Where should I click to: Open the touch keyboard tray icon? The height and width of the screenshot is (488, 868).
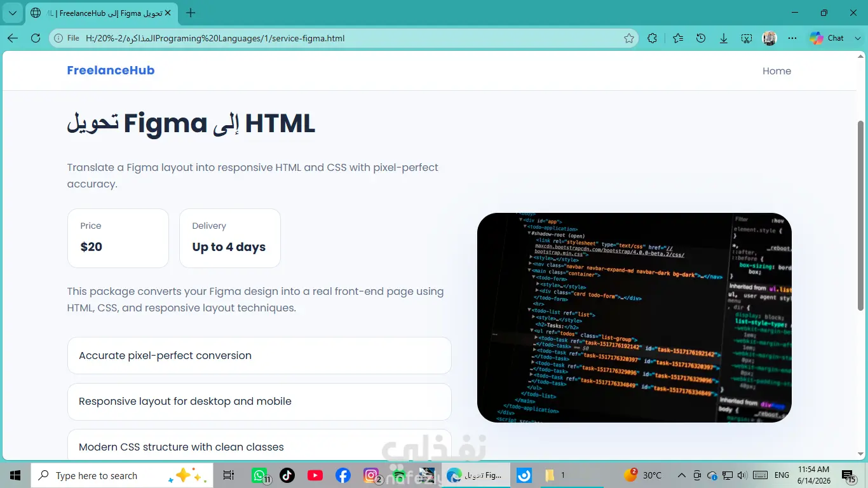[760, 475]
